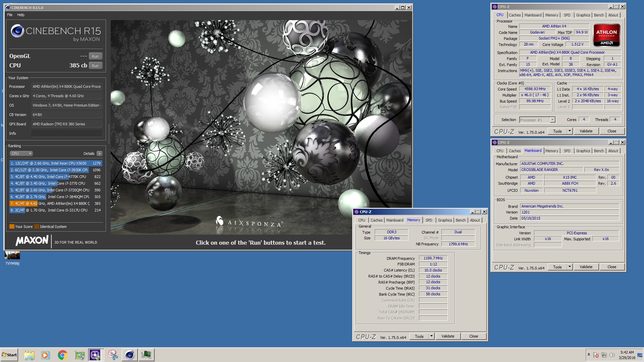Expand the ranking Details arrow
Image resolution: width=644 pixels, height=362 pixels.
[99, 154]
